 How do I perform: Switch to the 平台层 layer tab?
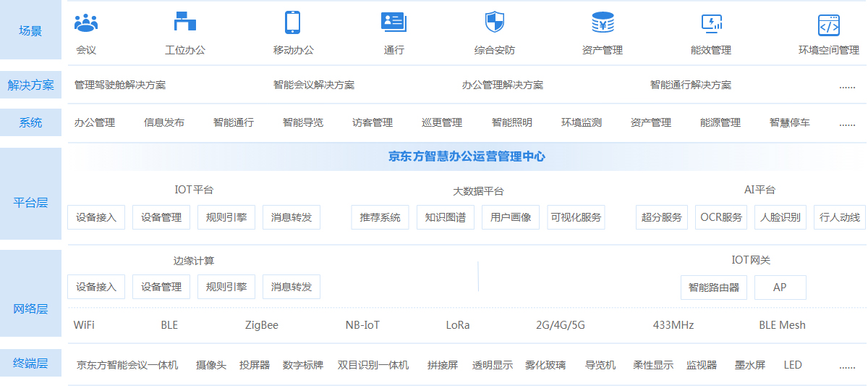(30, 203)
